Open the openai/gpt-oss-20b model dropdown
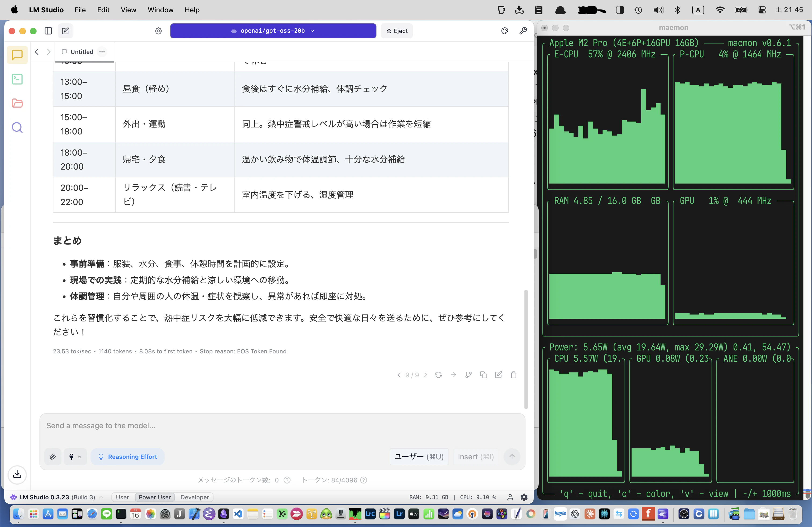This screenshot has width=812, height=527. click(x=273, y=31)
